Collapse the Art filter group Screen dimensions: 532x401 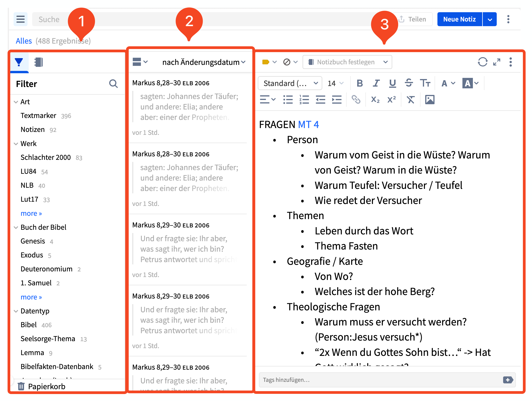(x=16, y=102)
